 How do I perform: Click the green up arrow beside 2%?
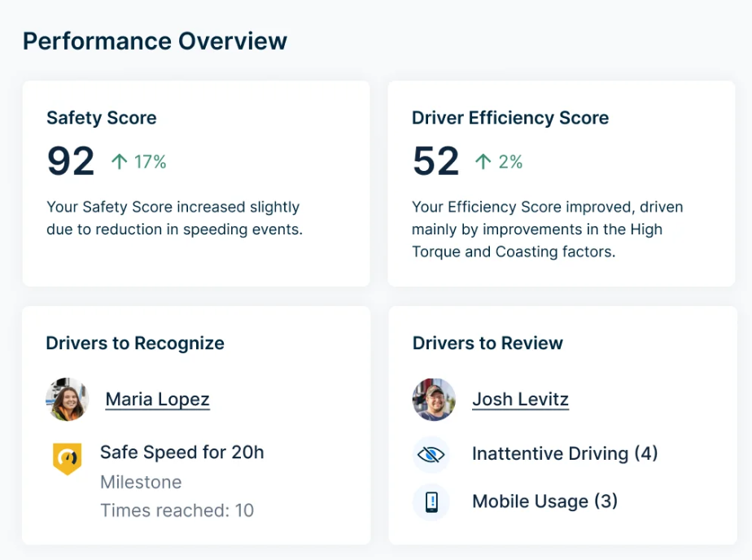(x=483, y=162)
